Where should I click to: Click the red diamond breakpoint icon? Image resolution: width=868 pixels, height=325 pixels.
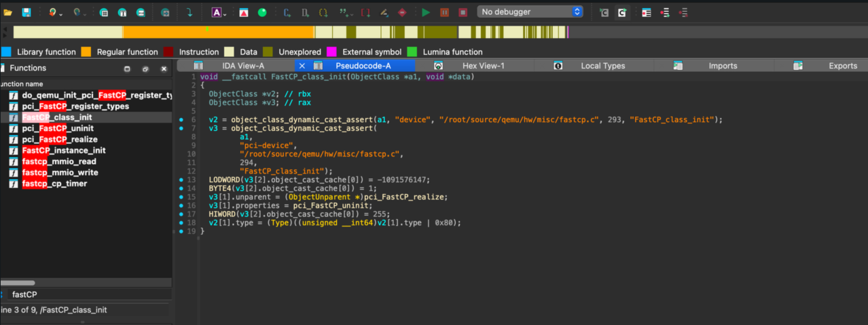[401, 12]
